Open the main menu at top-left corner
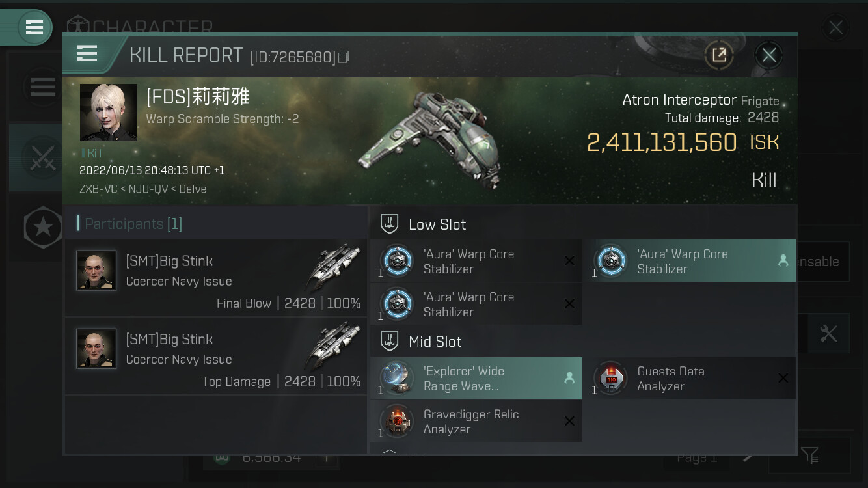This screenshot has width=868, height=488. click(x=34, y=27)
